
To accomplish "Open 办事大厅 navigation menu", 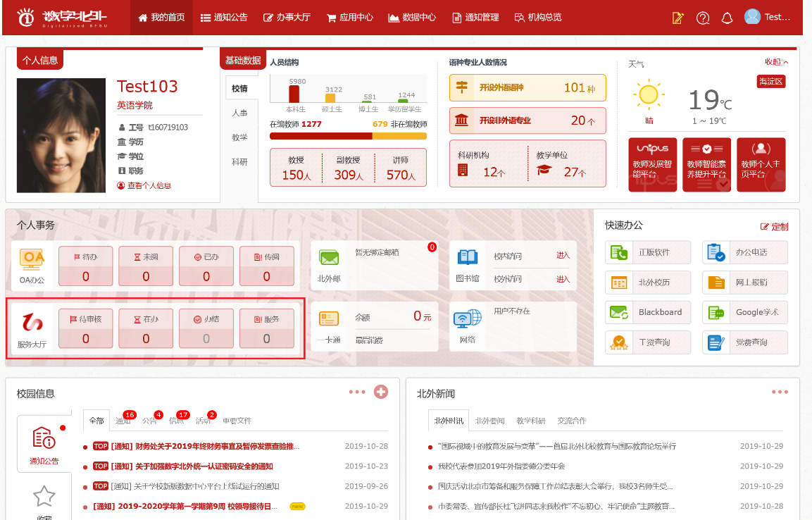I will (287, 18).
